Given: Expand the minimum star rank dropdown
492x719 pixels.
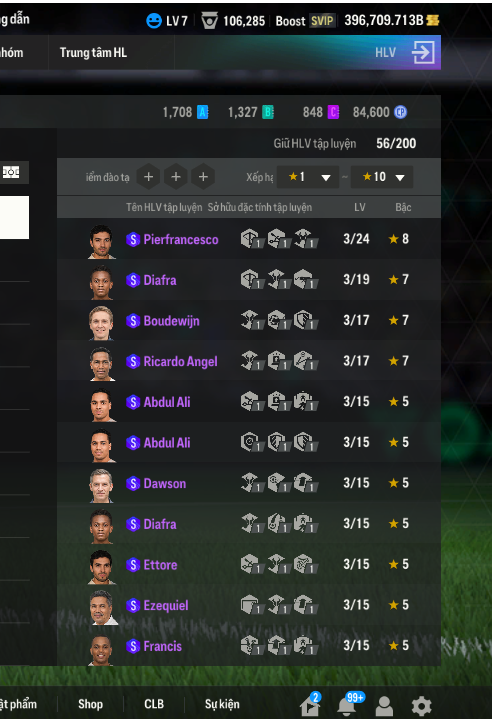Looking at the screenshot, I should (308, 177).
